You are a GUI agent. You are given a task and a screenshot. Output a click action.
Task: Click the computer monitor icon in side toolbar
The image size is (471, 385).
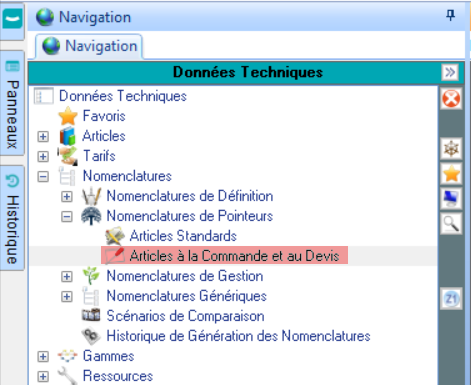[451, 199]
